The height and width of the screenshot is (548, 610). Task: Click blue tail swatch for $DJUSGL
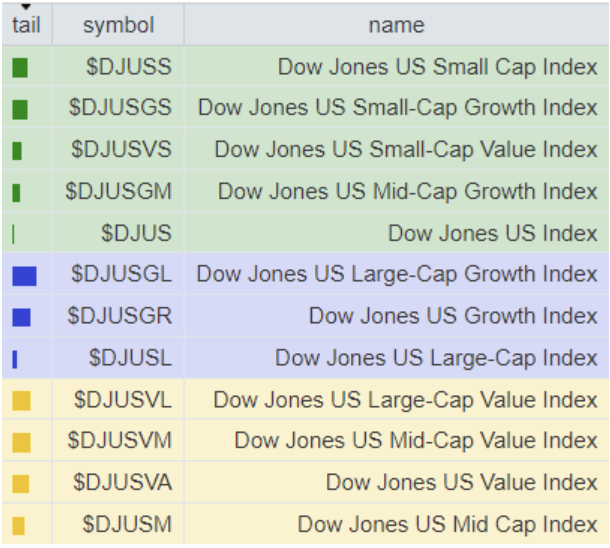[24, 275]
